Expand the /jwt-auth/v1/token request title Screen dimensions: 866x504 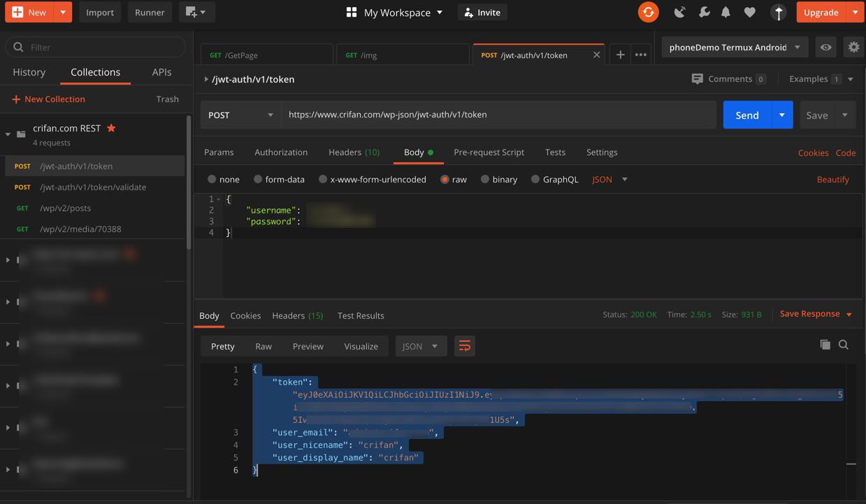206,79
